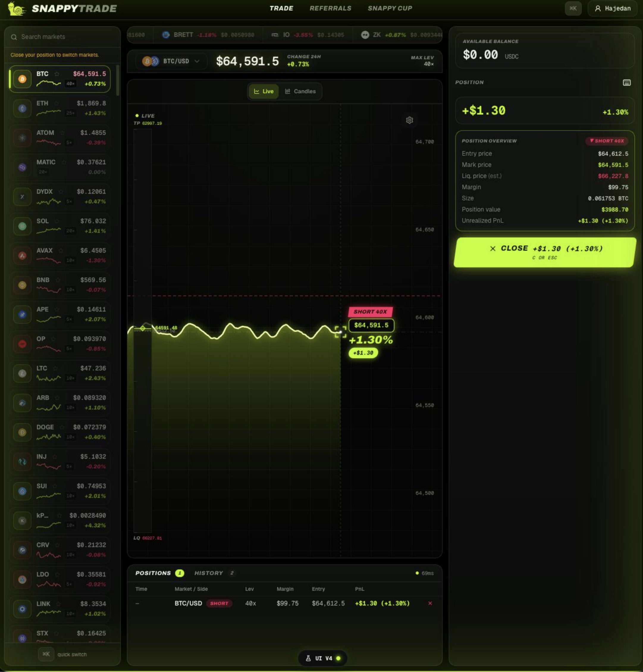Click the Available Balance $0.00 amount
The width and height of the screenshot is (643, 672).
tap(480, 55)
